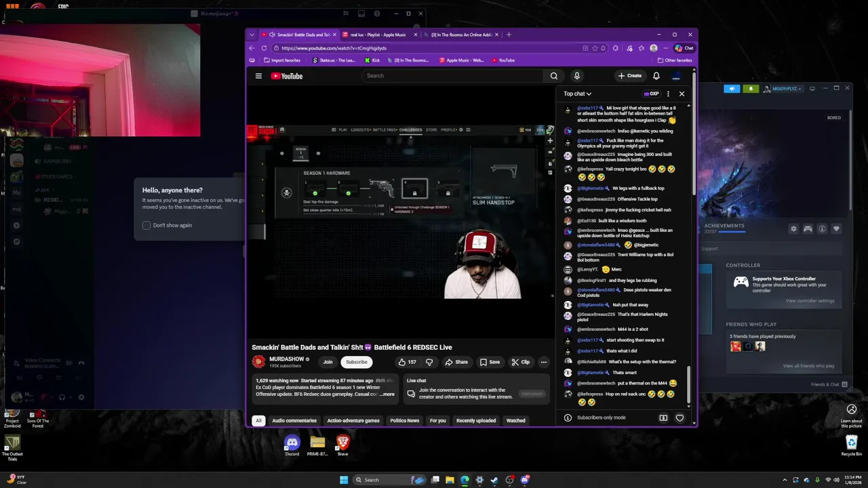Open the Windows Start button
This screenshot has width=868, height=488.
[x=344, y=480]
